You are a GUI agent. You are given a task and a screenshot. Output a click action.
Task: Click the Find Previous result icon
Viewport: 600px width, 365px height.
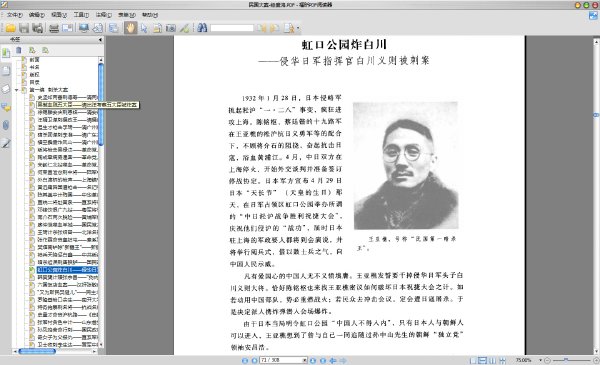261,28
